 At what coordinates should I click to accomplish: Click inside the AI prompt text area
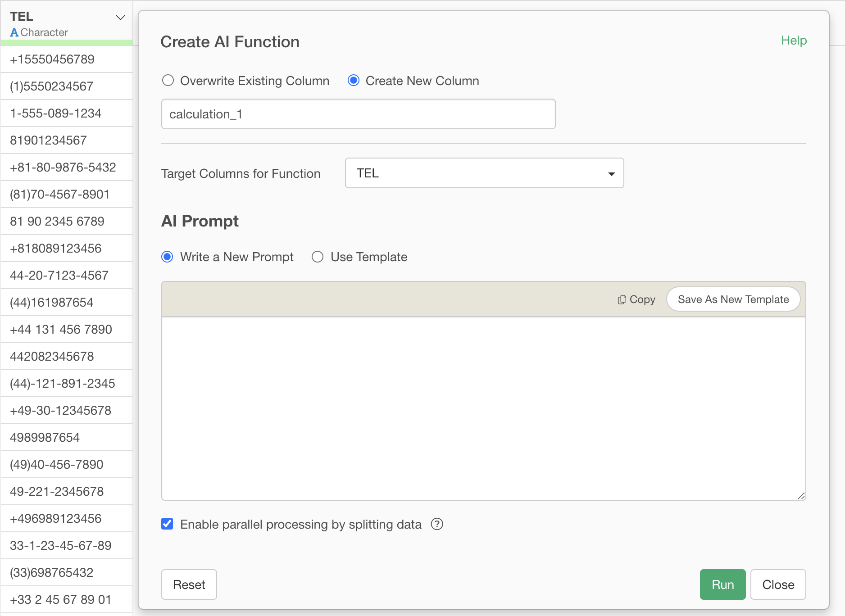pyautogui.click(x=483, y=408)
